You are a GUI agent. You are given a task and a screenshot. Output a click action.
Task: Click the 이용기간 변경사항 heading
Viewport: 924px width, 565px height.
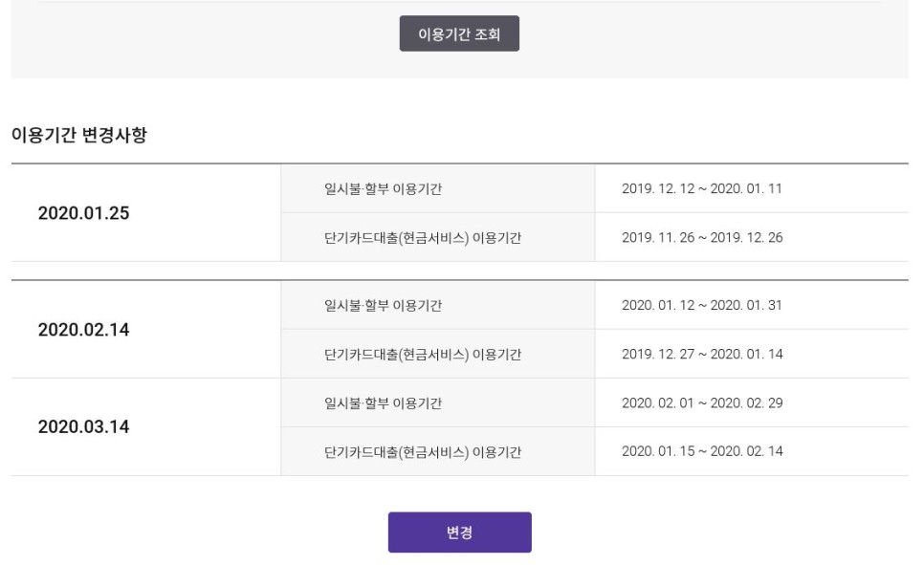pos(79,135)
